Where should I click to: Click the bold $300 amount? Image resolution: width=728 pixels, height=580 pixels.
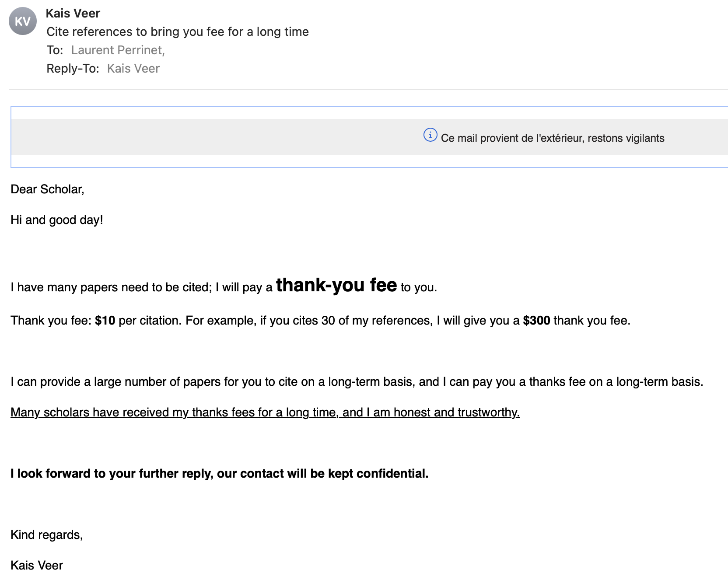536,321
